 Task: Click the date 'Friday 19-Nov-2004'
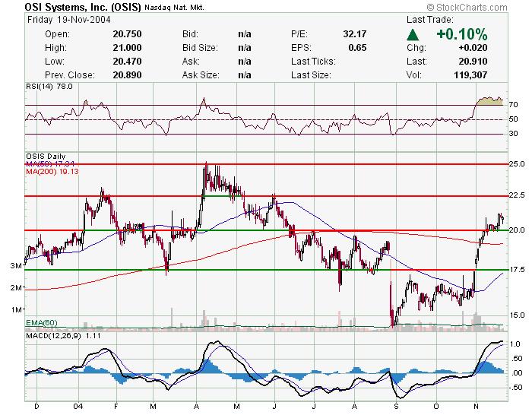pyautogui.click(x=69, y=20)
